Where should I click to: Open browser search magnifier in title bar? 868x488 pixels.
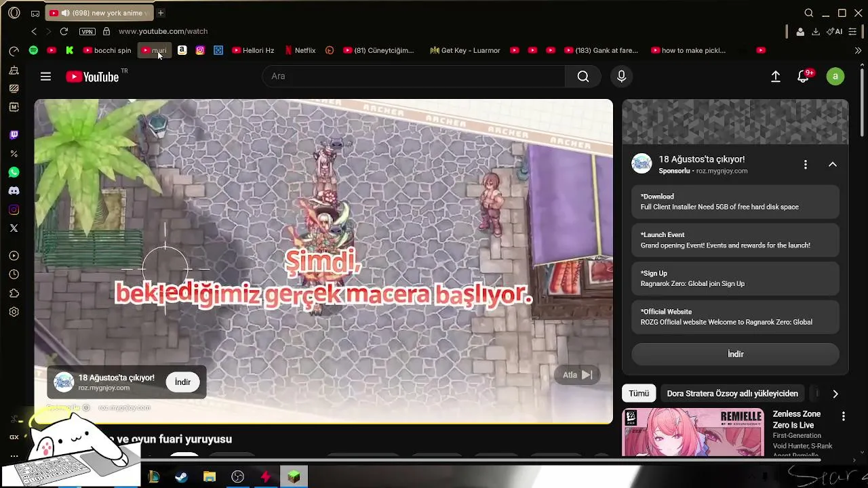[809, 13]
